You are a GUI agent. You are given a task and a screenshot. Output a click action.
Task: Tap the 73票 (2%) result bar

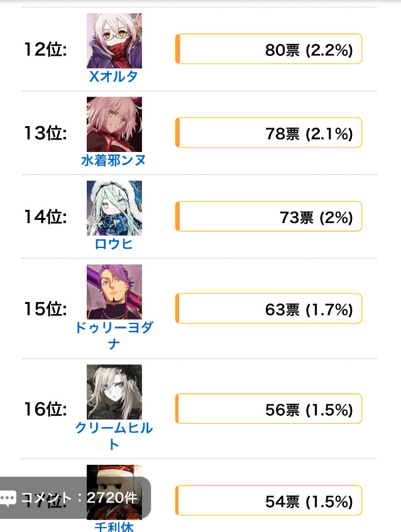(268, 217)
